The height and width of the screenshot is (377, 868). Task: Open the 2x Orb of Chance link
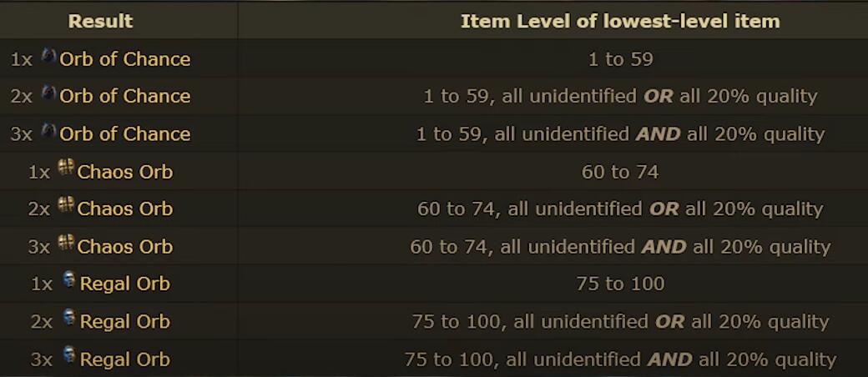(x=124, y=96)
